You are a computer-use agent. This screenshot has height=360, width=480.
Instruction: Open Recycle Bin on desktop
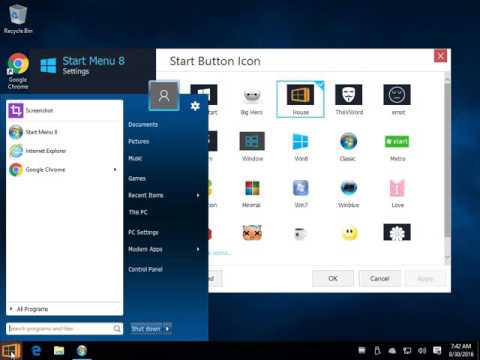click(x=18, y=19)
